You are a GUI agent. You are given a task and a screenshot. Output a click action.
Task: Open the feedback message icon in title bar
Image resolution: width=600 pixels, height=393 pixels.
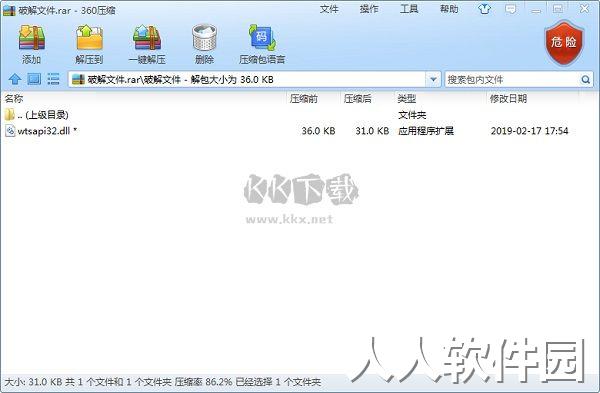[510, 9]
